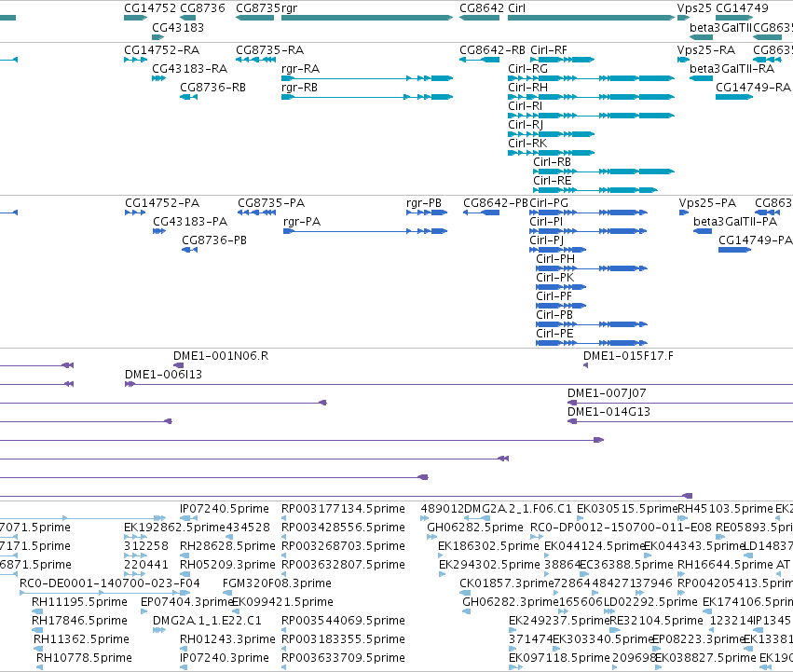The image size is (793, 672).
Task: Open the DME1-001N06.R BAC end label
Action: point(221,356)
